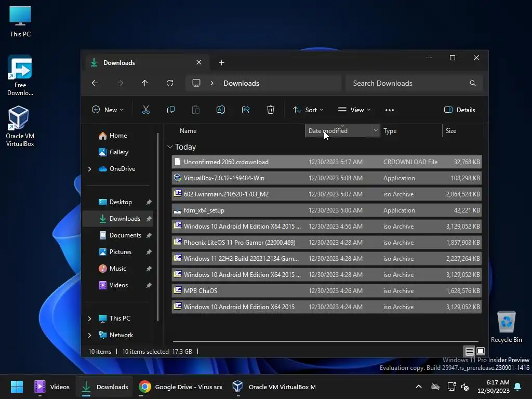Go up one folder level arrow
The image size is (532, 399).
(x=145, y=83)
